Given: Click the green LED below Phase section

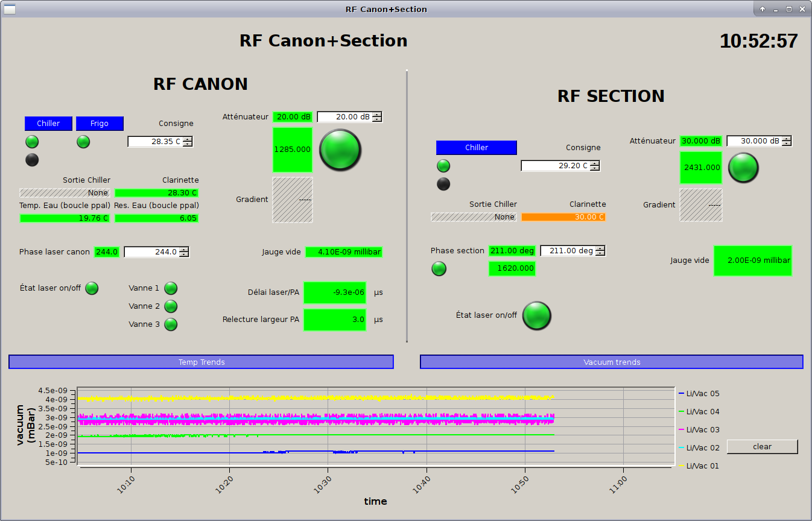Looking at the screenshot, I should (x=439, y=269).
